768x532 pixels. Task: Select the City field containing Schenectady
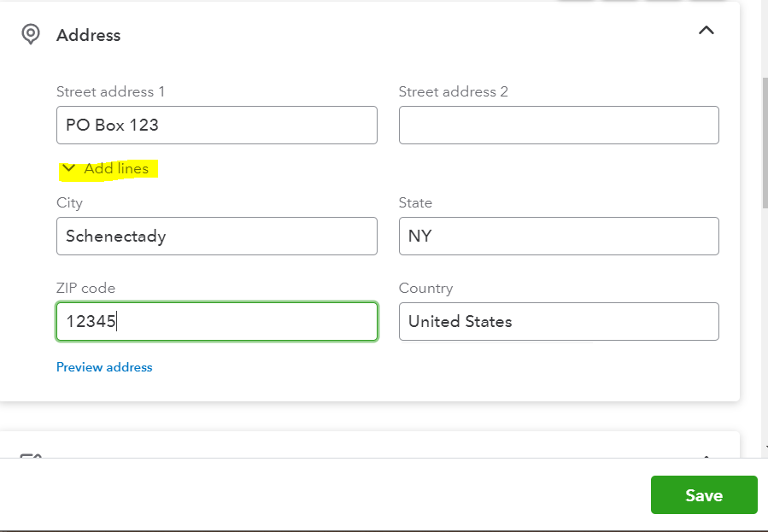click(x=216, y=236)
